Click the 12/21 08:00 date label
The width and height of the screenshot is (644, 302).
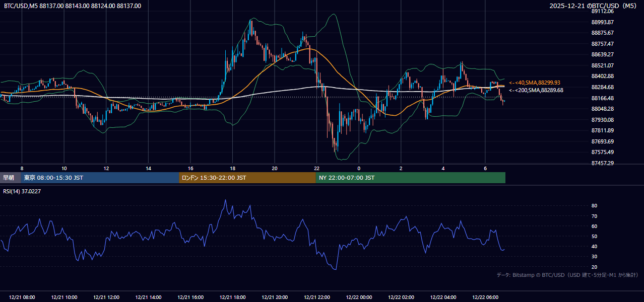coord(22,297)
